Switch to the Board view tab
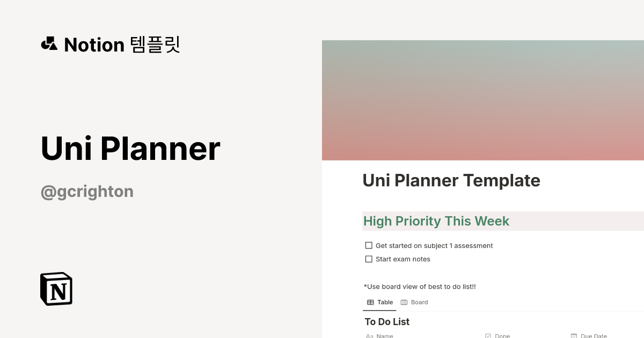 click(414, 302)
